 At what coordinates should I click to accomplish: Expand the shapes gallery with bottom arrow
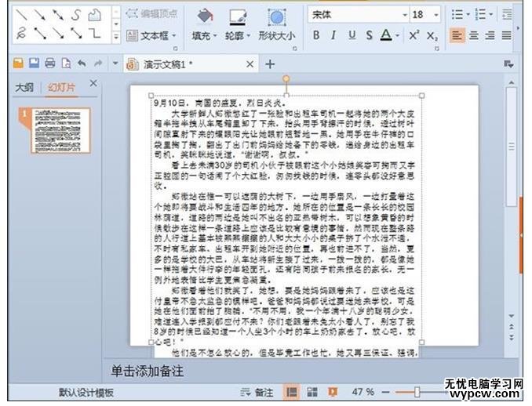click(116, 36)
